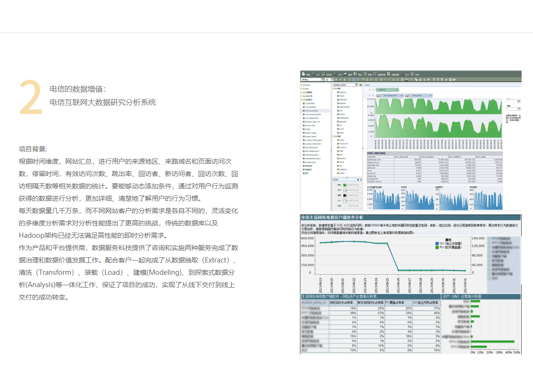Screen dimensions: 533x392
Task: Click the Redo (重做) arrow icon
Action: (346, 75)
